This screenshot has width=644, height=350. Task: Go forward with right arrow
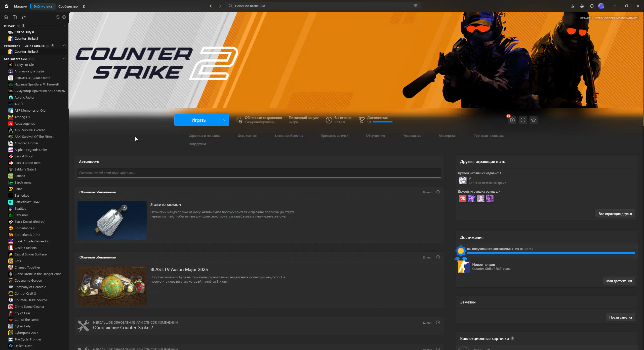[219, 6]
